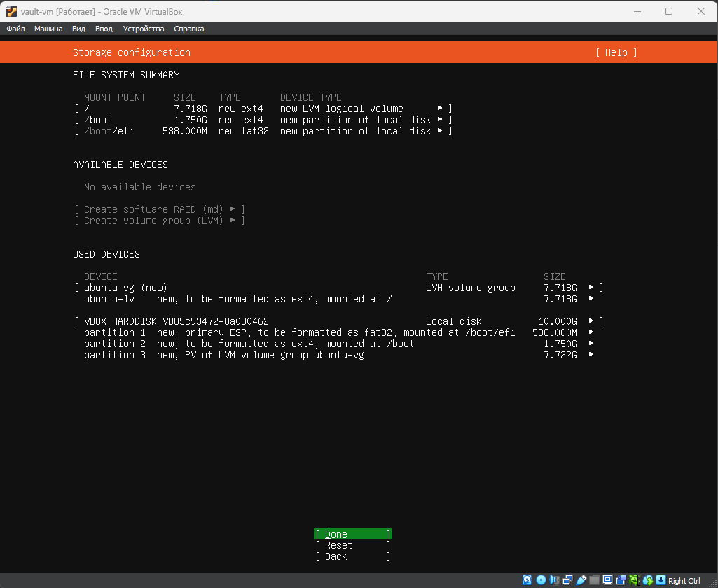Click the 538.000M size in file system summary
The height and width of the screenshot is (588, 718).
(x=184, y=131)
